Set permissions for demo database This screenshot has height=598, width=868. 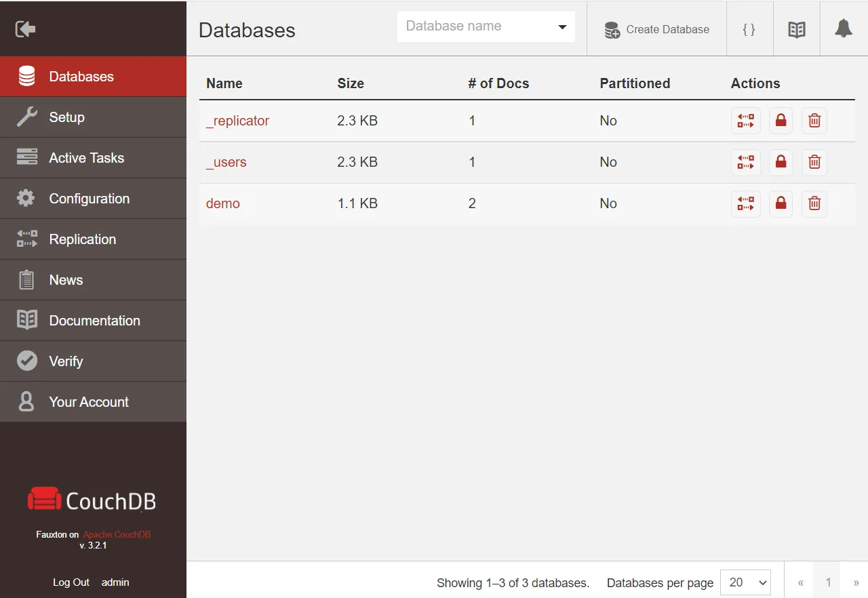[781, 203]
